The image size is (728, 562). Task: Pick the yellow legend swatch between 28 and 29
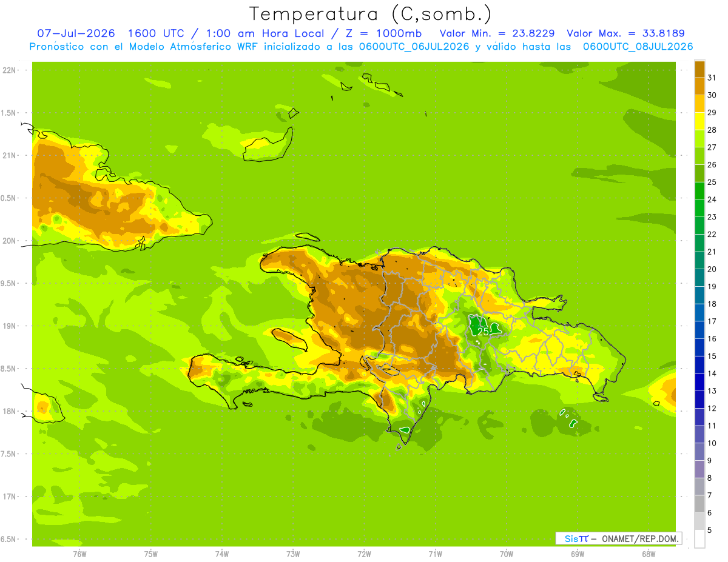point(699,121)
